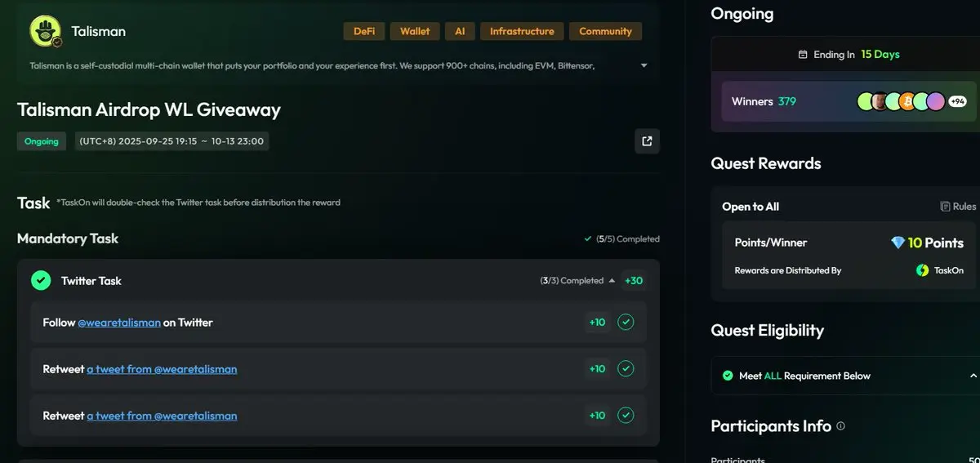Click the +94 more winners badge
The width and height of the screenshot is (980, 463).
957,102
